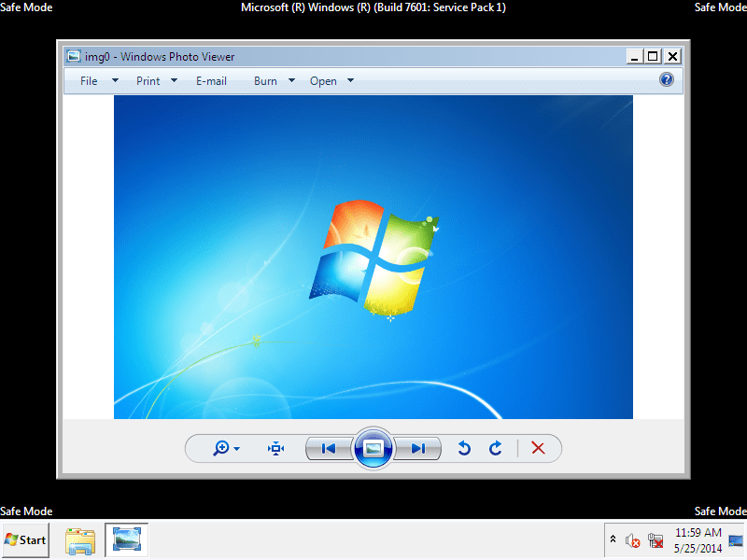Viewport: 747px width, 560px height.
Task: Open Windows Explorer from the taskbar
Action: pyautogui.click(x=80, y=541)
